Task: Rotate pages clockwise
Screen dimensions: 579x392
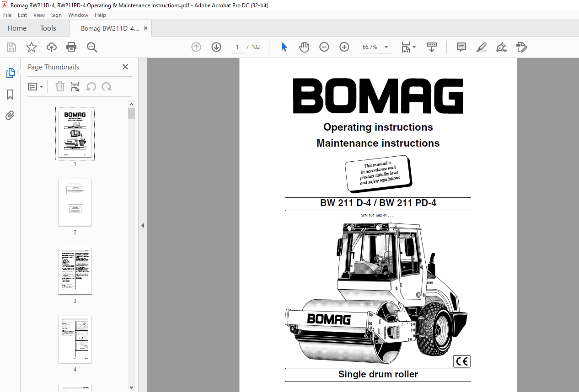Action: coord(107,86)
